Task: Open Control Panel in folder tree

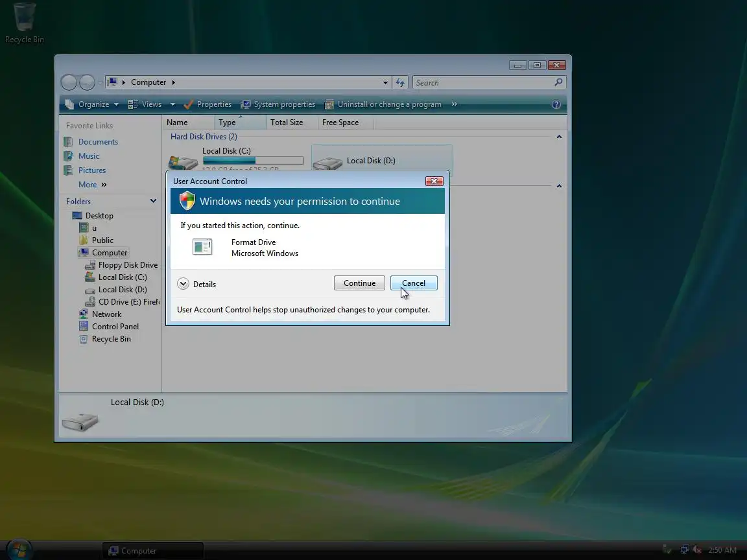Action: coord(115,327)
